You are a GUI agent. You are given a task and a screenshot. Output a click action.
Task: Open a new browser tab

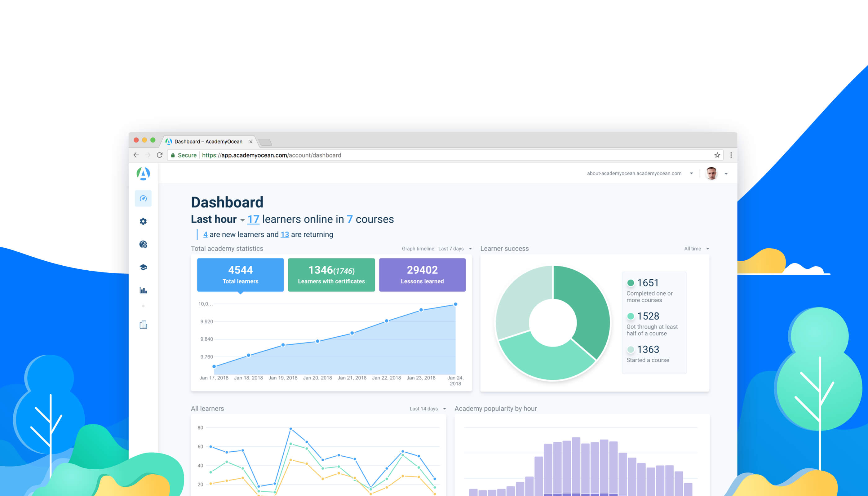tap(265, 142)
